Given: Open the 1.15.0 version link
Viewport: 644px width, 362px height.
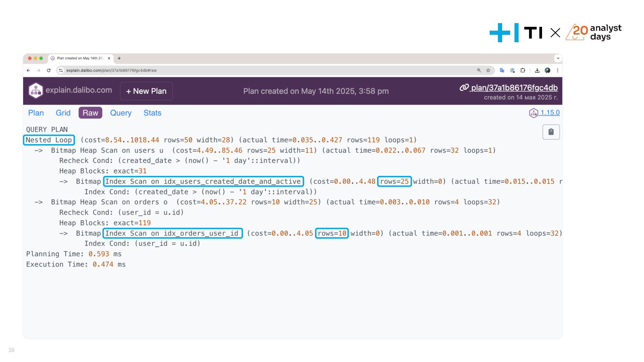Looking at the screenshot, I should coord(550,113).
